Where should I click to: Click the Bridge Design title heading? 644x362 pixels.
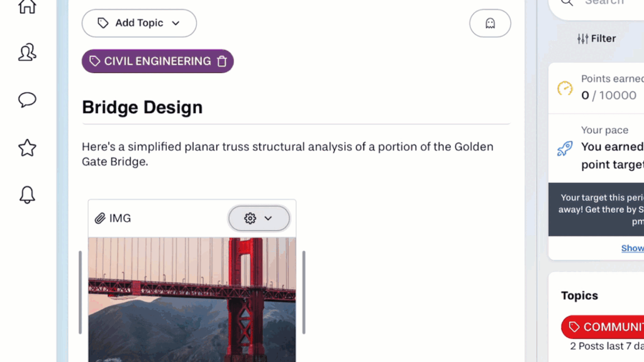tap(142, 107)
